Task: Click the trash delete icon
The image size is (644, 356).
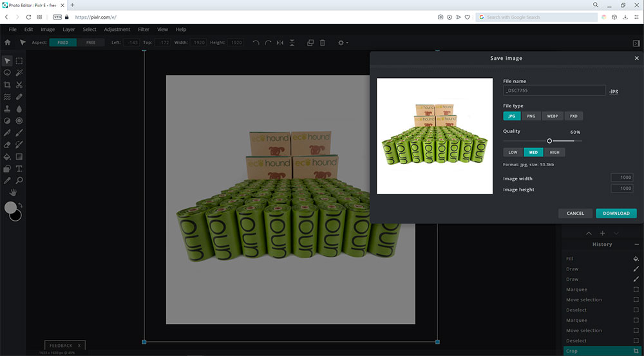Action: coord(323,42)
